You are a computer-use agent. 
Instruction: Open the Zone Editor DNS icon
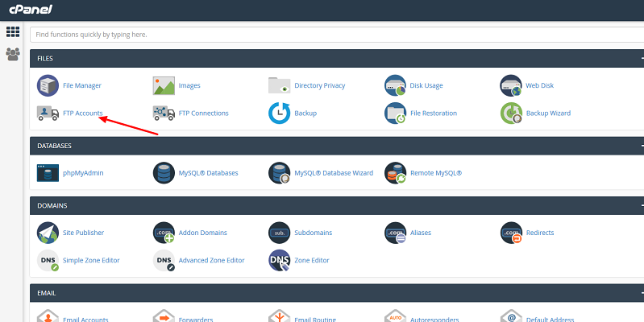(279, 260)
